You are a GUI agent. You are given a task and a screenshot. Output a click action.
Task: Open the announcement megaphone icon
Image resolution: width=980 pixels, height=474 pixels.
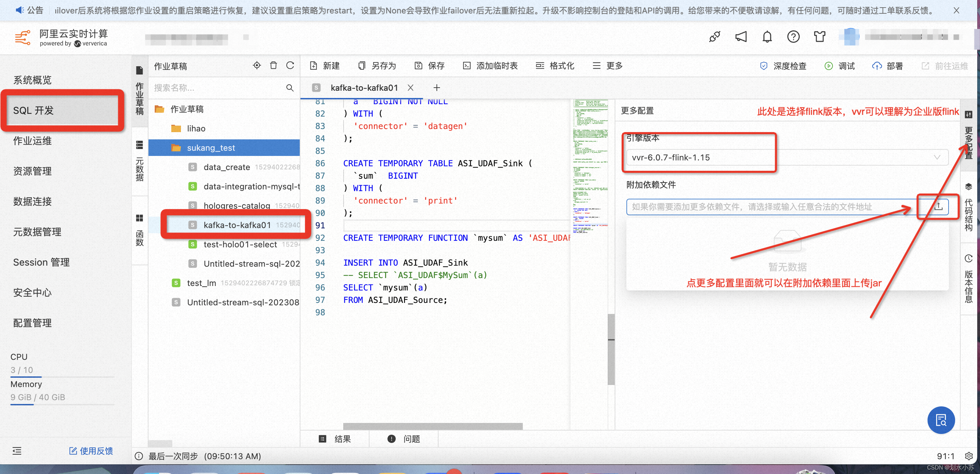click(x=741, y=37)
